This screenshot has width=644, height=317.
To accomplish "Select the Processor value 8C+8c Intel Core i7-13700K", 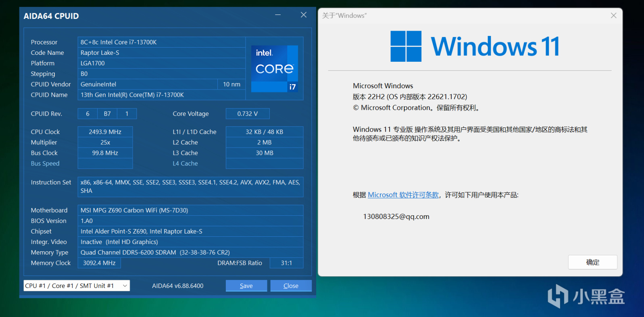I will pyautogui.click(x=161, y=42).
